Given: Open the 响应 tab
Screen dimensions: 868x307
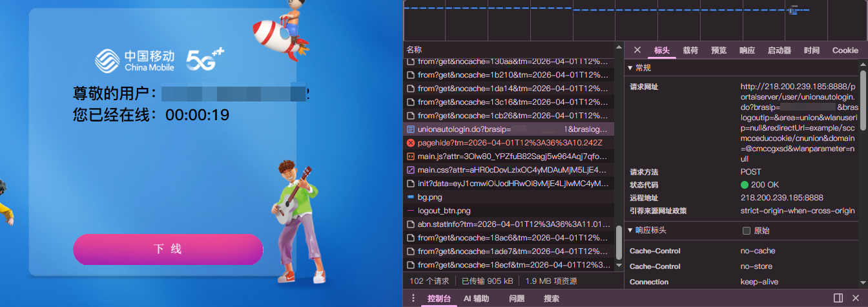Looking at the screenshot, I should 747,50.
